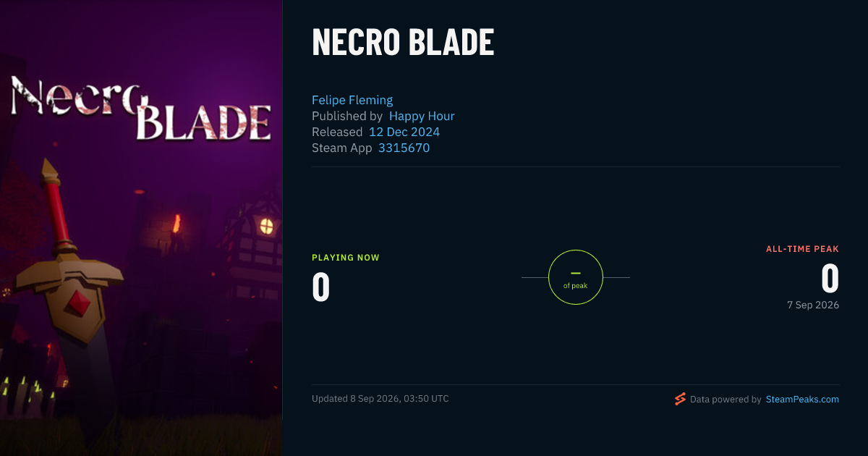Screen dimensions: 868x456
Task: Click the 7 Sep 2026 peak date
Action: pyautogui.click(x=813, y=305)
